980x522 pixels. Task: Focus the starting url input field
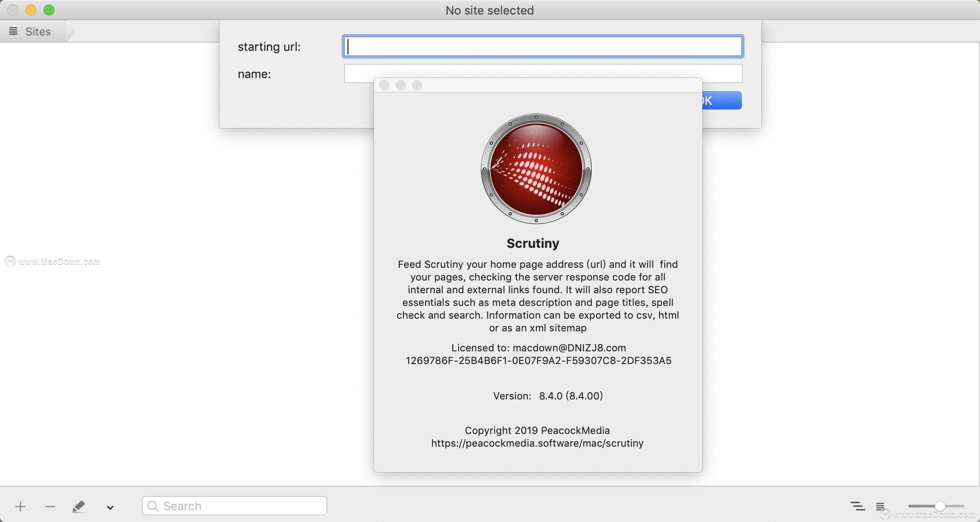click(x=543, y=46)
